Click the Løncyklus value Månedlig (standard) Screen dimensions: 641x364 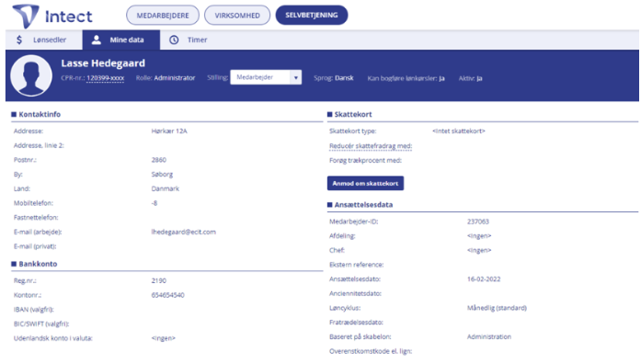[497, 308]
